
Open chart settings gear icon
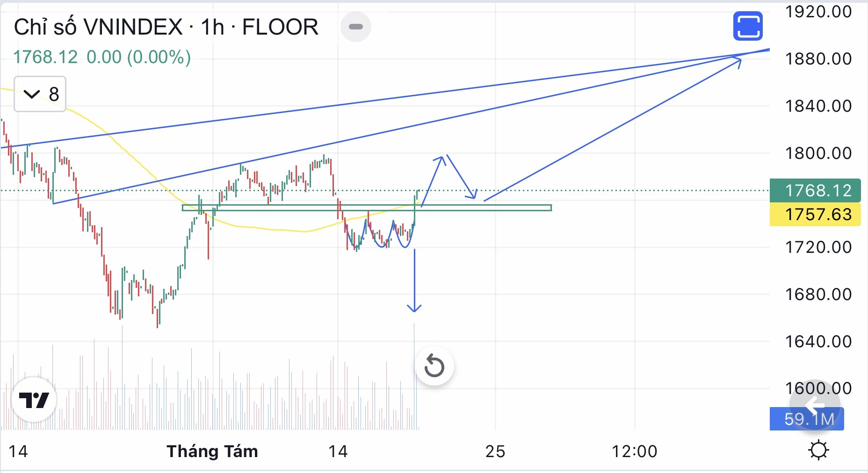point(818,451)
